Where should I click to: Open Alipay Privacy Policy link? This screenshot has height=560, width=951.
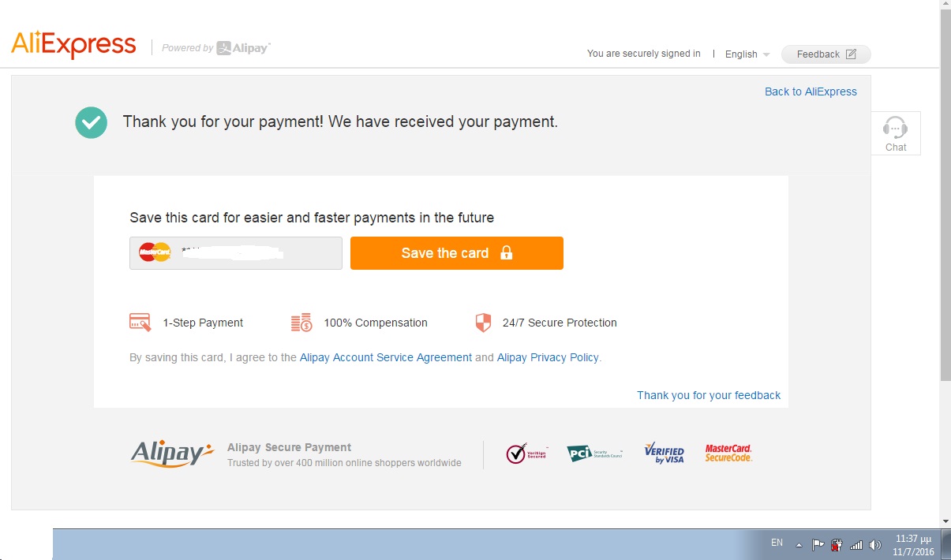[x=548, y=357]
